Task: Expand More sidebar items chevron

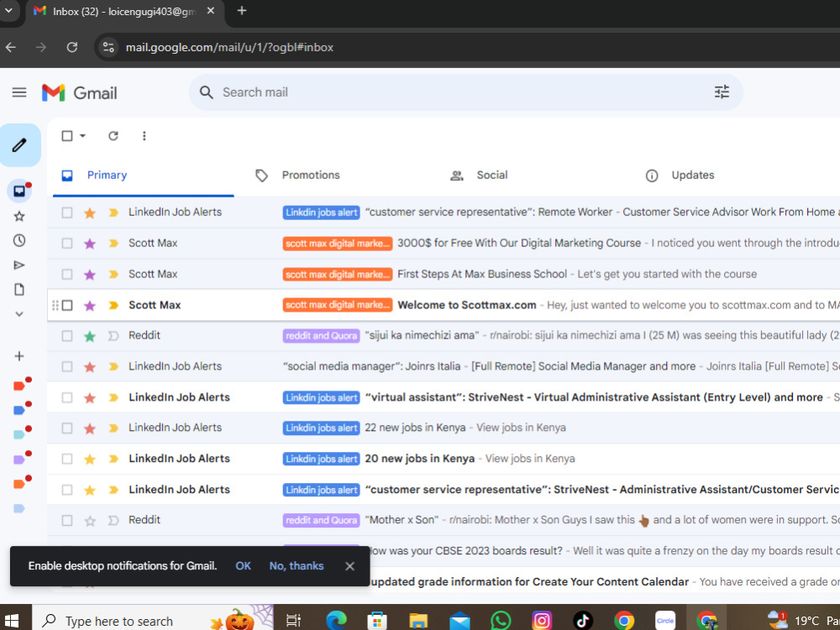Action: pos(19,314)
